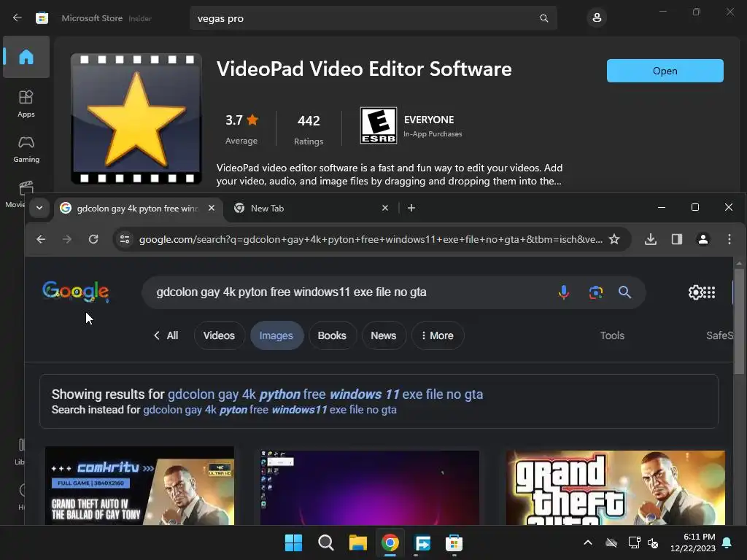Click the Chrome address bar URL
This screenshot has width=747, height=560.
coord(371,239)
